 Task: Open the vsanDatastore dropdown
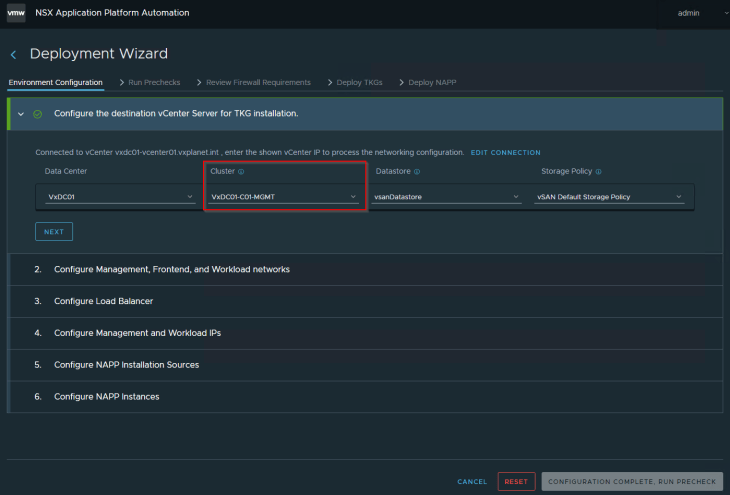446,197
